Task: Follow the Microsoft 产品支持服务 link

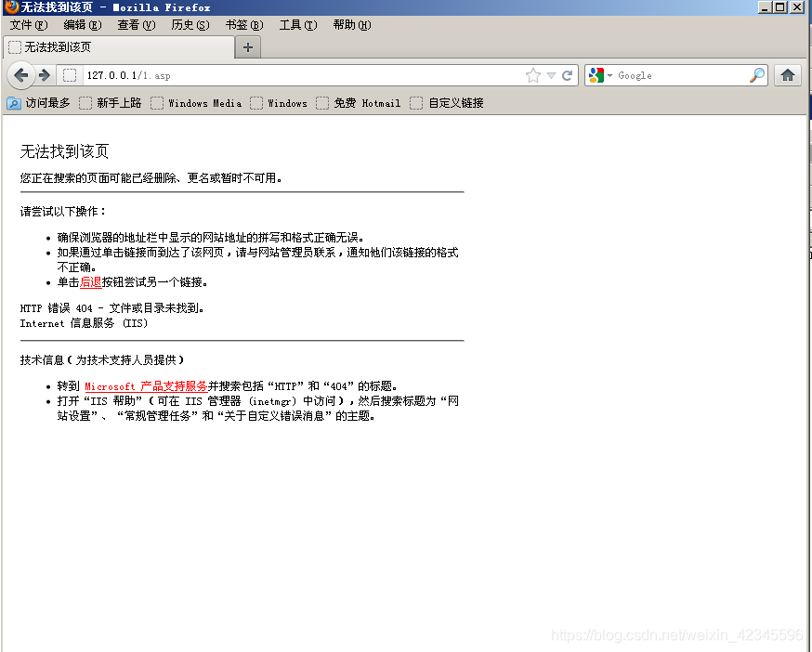Action: 146,386
